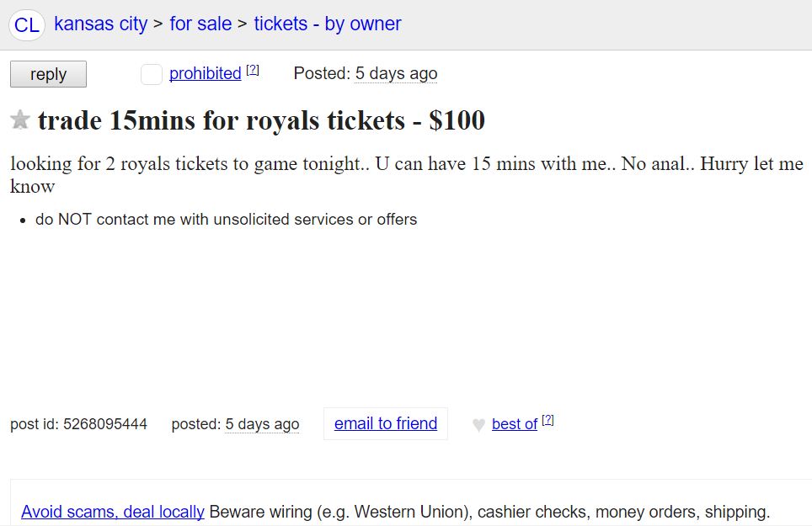Click the do NOT contact disclaimer text

point(226,220)
